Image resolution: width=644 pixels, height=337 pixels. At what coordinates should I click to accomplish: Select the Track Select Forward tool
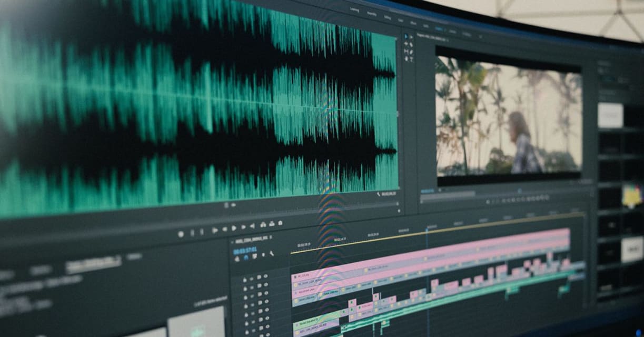click(x=411, y=37)
